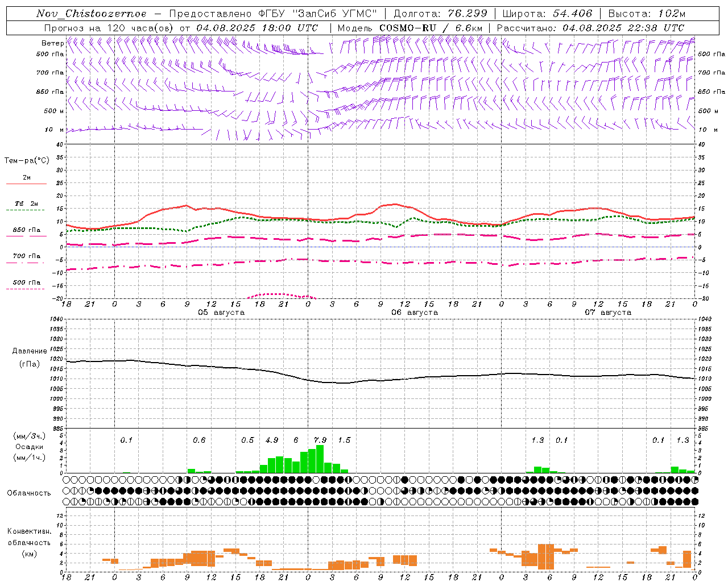Viewport: 728px width, 582px height.
Task: Click the solid red line sample under 2м legend
Action: coord(26,184)
